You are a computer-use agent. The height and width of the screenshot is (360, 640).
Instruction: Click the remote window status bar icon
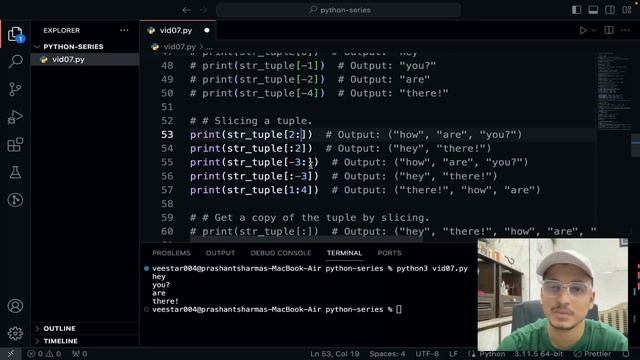click(x=11, y=354)
